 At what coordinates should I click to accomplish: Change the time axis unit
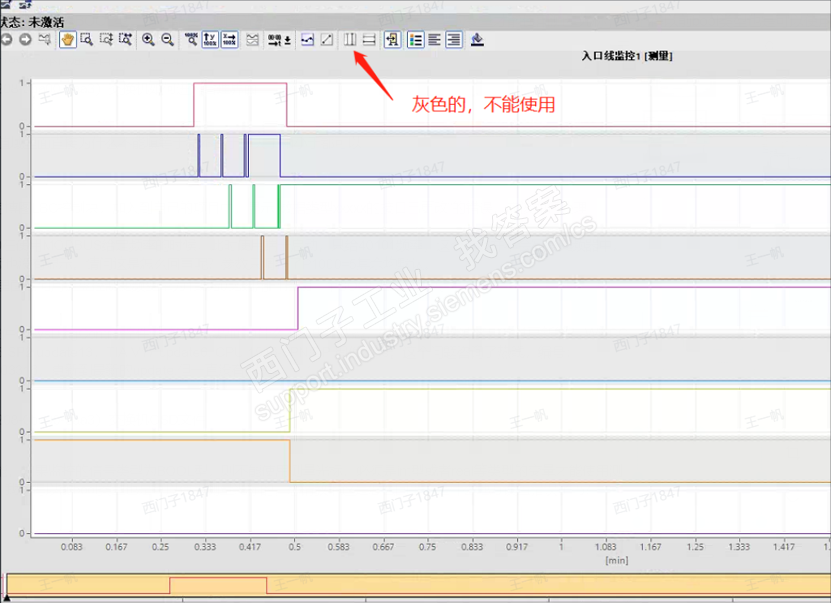click(279, 39)
